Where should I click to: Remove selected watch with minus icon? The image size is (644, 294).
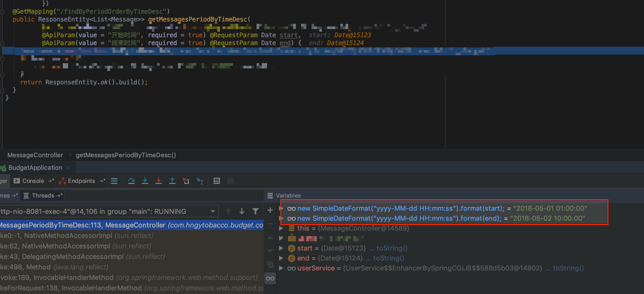point(270,224)
